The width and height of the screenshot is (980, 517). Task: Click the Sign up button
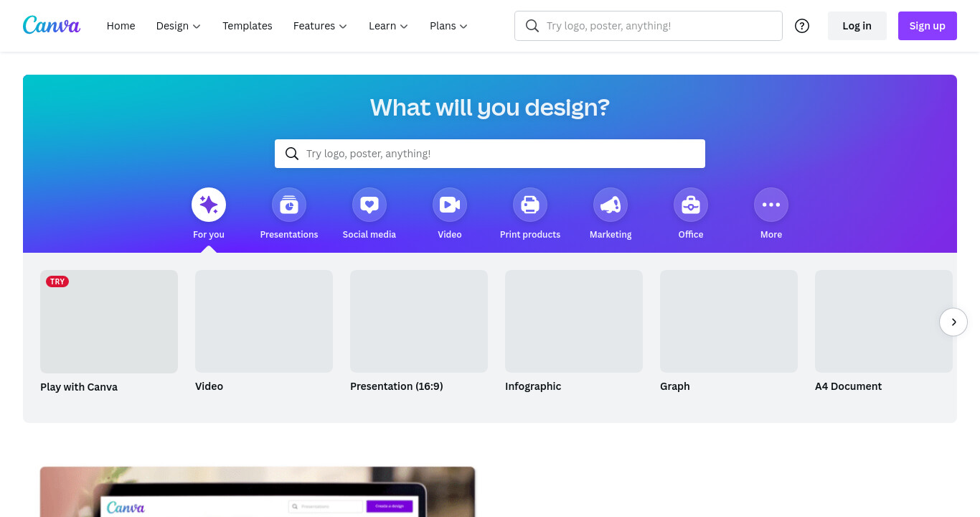tap(927, 26)
